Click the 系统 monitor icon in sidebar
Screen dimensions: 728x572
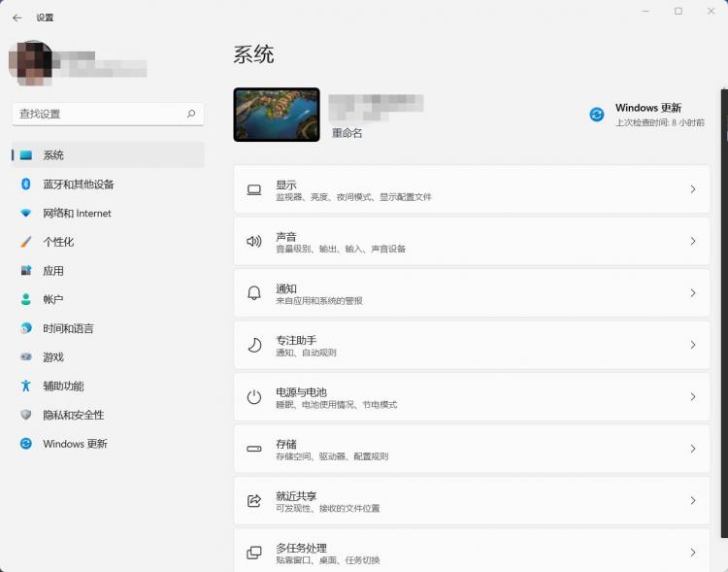pyautogui.click(x=26, y=155)
